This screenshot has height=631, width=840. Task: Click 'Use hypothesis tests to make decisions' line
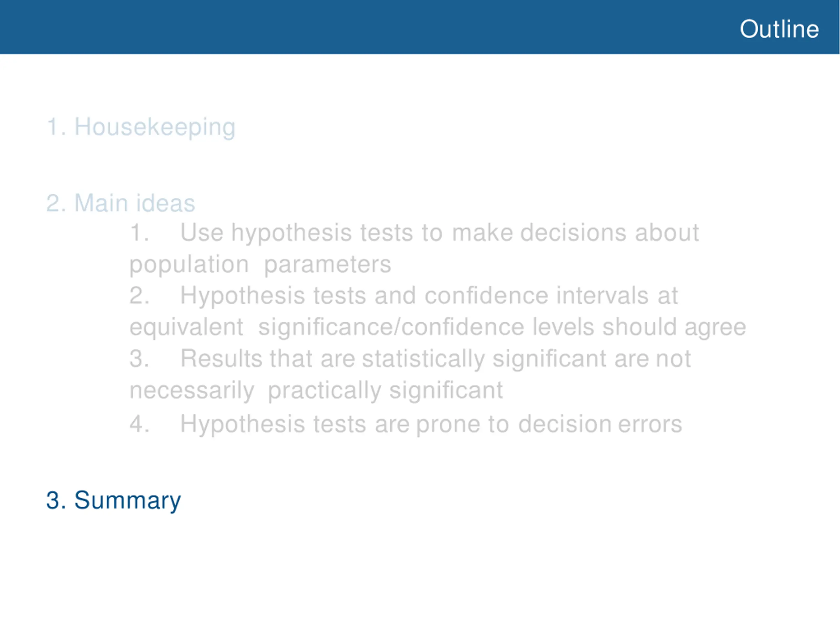pyautogui.click(x=414, y=232)
